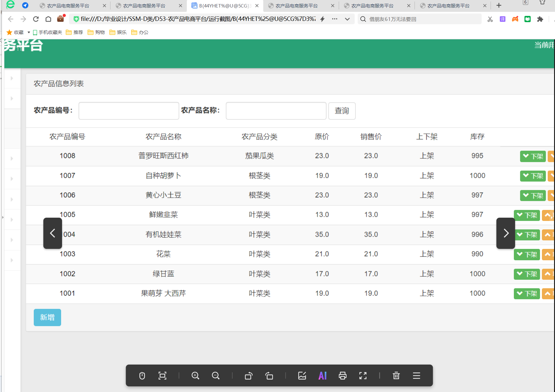The width and height of the screenshot is (555, 392).
Task: Open the address bar ellipsis menu
Action: tap(335, 19)
